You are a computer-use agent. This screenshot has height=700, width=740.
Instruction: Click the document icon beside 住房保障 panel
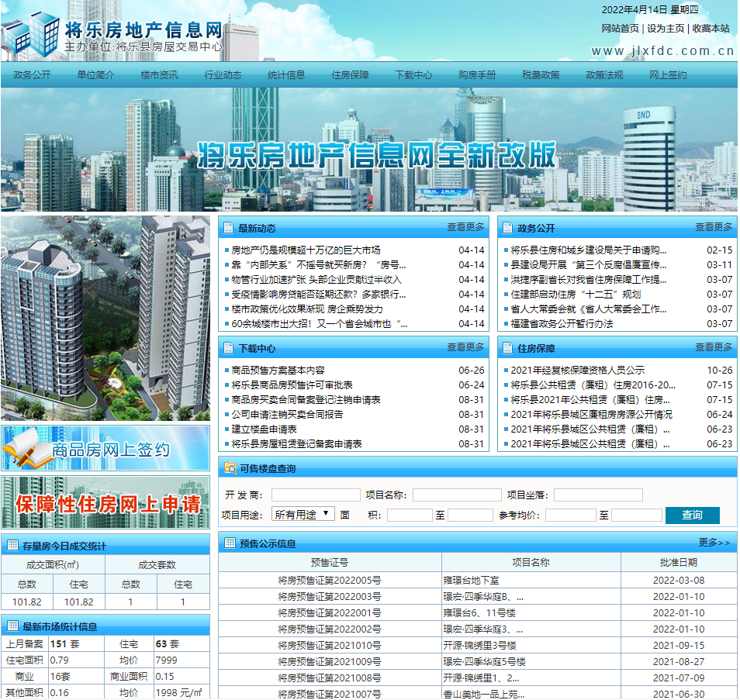(x=508, y=348)
